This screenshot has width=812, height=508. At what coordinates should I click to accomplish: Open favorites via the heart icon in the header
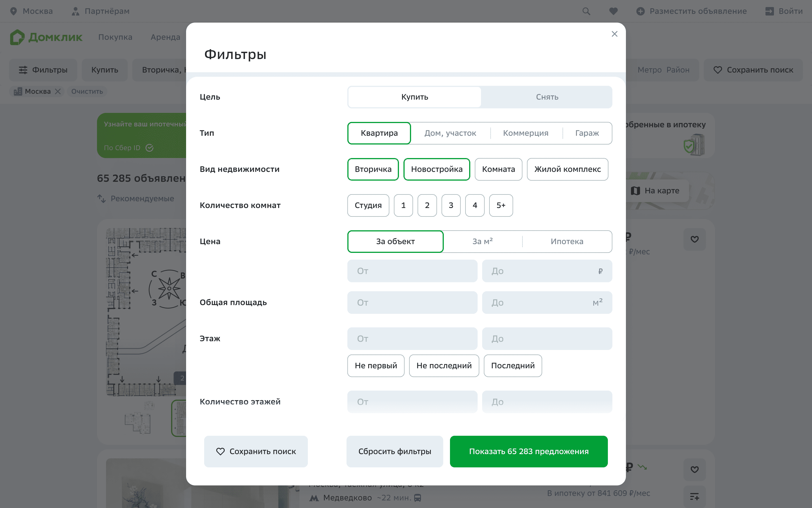click(613, 11)
